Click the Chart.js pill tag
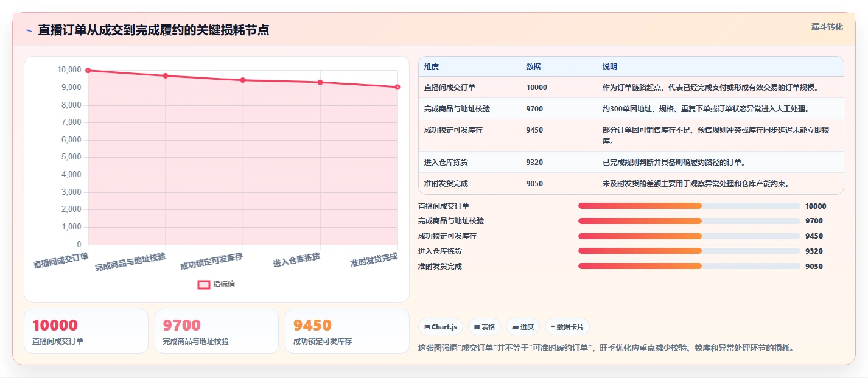 tap(441, 327)
